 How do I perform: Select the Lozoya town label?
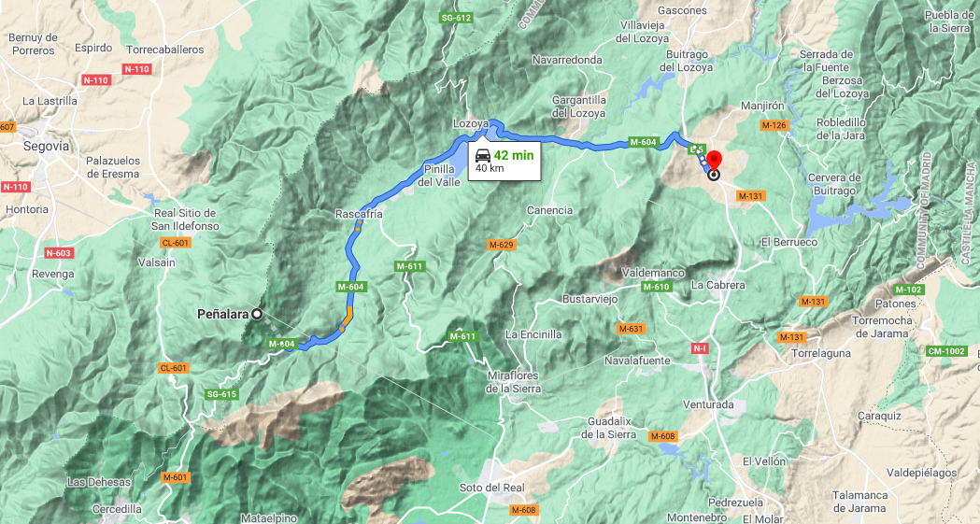tap(471, 123)
